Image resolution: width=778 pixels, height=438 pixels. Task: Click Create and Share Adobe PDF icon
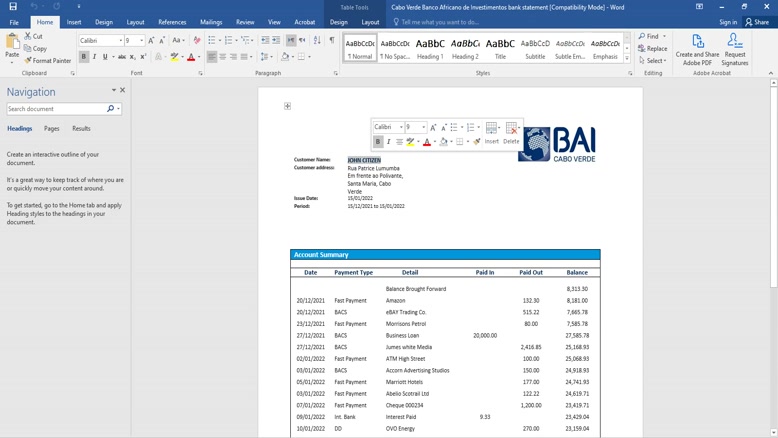coord(697,41)
